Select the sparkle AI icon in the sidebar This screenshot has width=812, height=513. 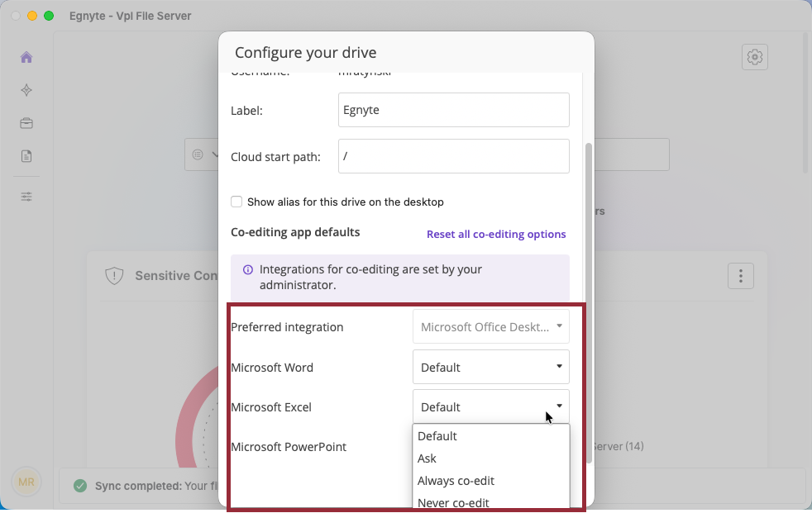(x=26, y=90)
